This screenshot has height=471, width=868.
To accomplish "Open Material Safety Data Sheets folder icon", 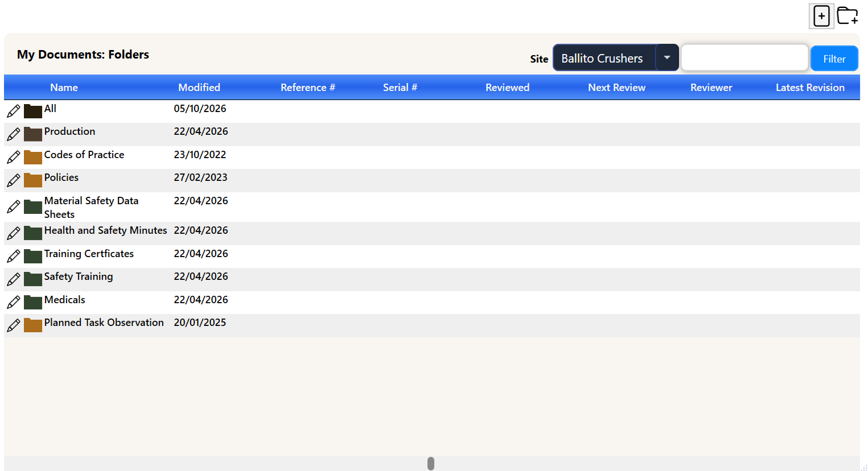I will (x=33, y=206).
